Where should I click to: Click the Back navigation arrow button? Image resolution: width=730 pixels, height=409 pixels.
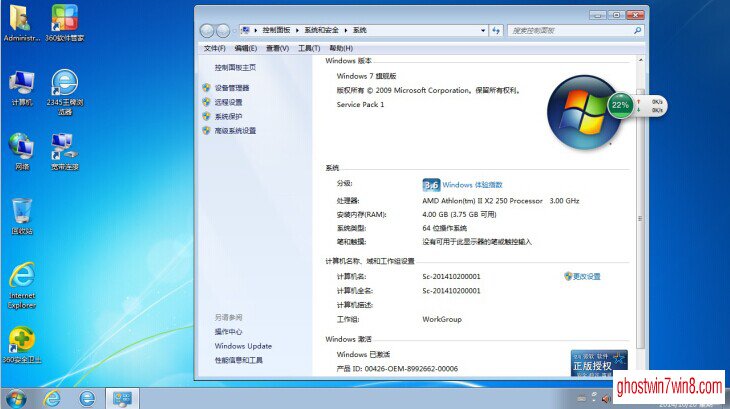coord(208,31)
